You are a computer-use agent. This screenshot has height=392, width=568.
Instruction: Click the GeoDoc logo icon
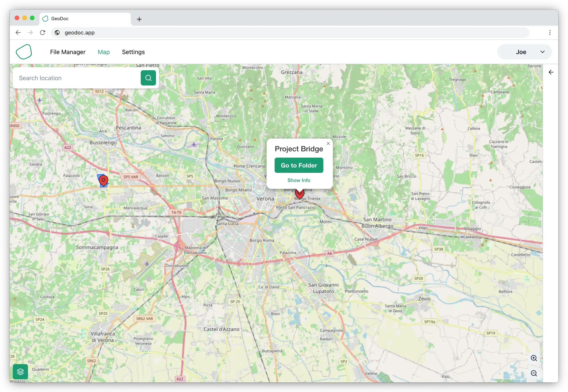24,52
